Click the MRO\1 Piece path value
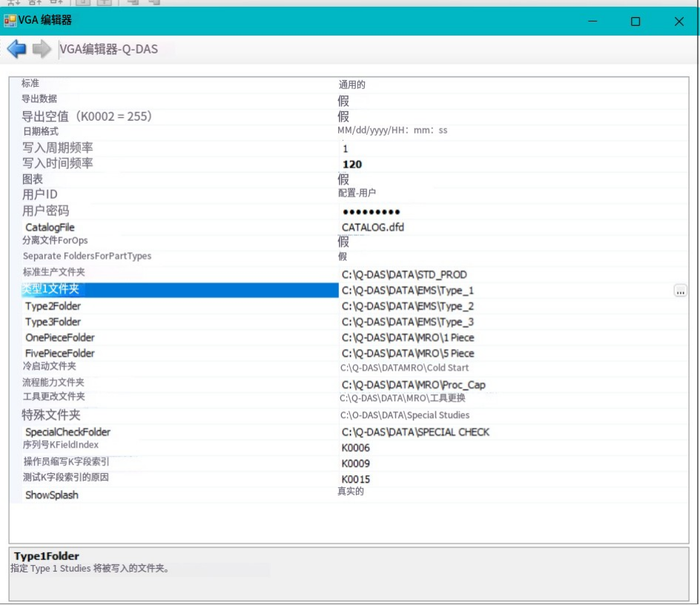The image size is (700, 605). pos(408,337)
